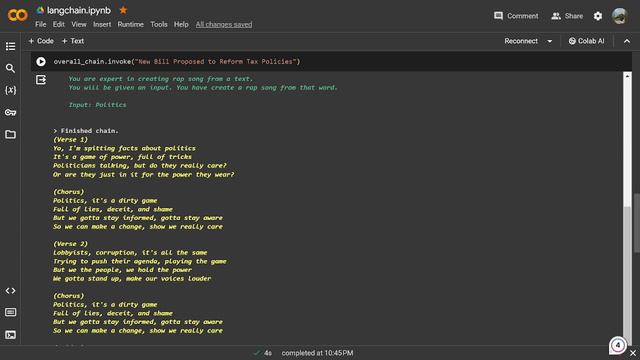The width and height of the screenshot is (640, 360).
Task: Open the variables inspector panel
Action: [11, 90]
